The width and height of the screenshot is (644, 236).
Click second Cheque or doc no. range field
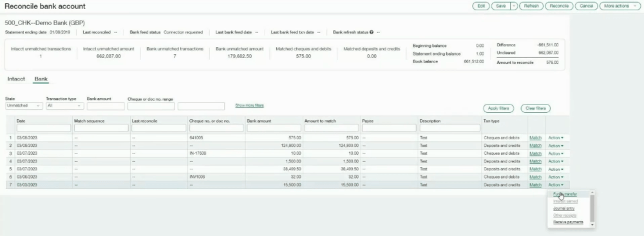point(201,106)
